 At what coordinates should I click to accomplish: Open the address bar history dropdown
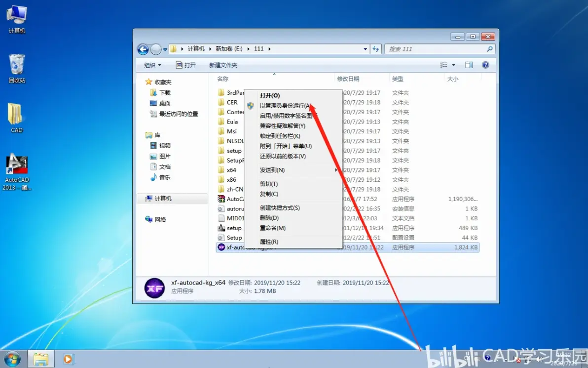tap(365, 49)
